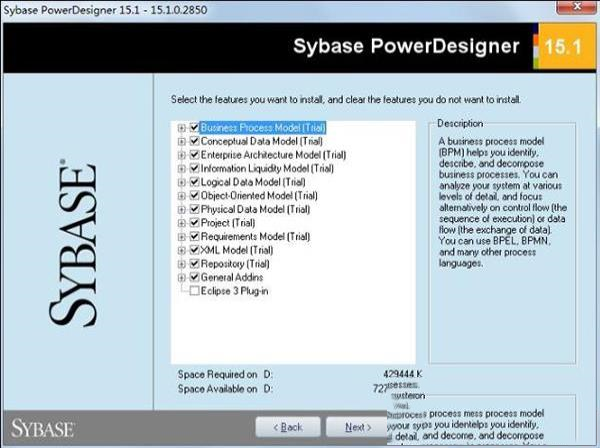Expand the Object-Oriented Model tree node
The image size is (600, 448).
pos(182,196)
